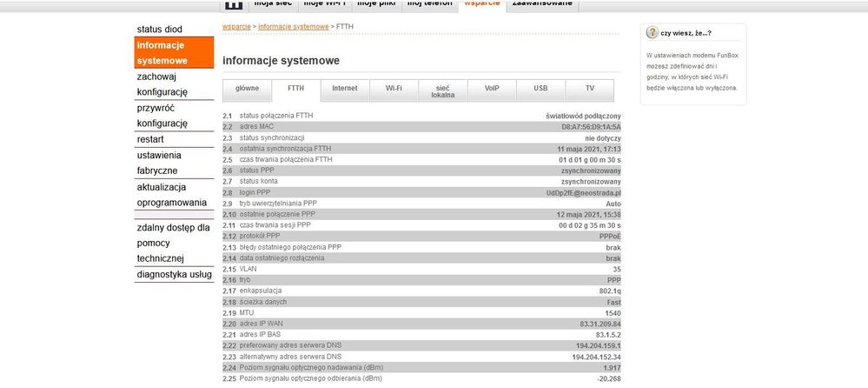Switch to the VoIP tab

(x=492, y=89)
